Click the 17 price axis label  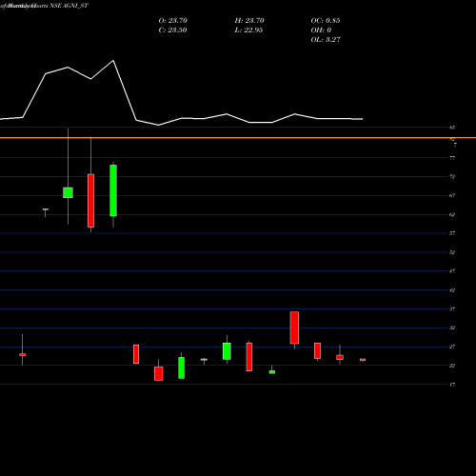(452, 385)
